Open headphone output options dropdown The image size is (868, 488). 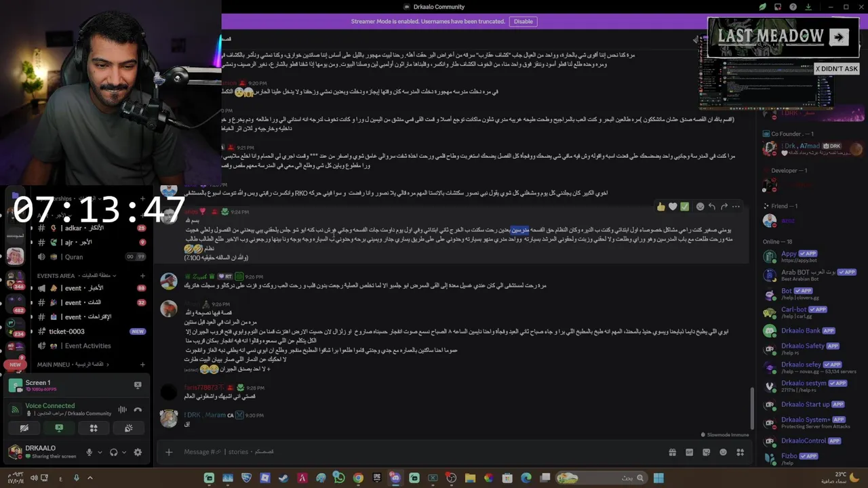(124, 452)
